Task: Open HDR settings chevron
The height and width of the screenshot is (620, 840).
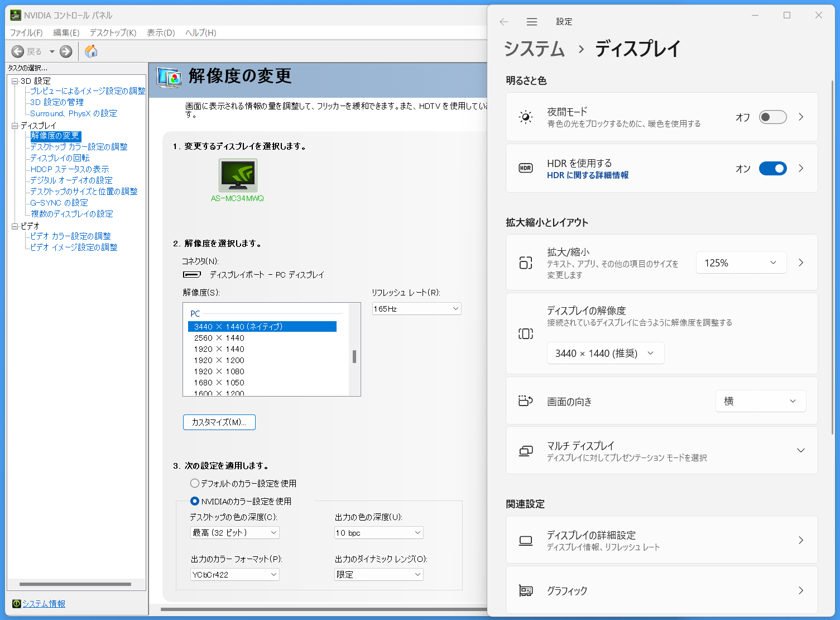Action: pyautogui.click(x=801, y=168)
